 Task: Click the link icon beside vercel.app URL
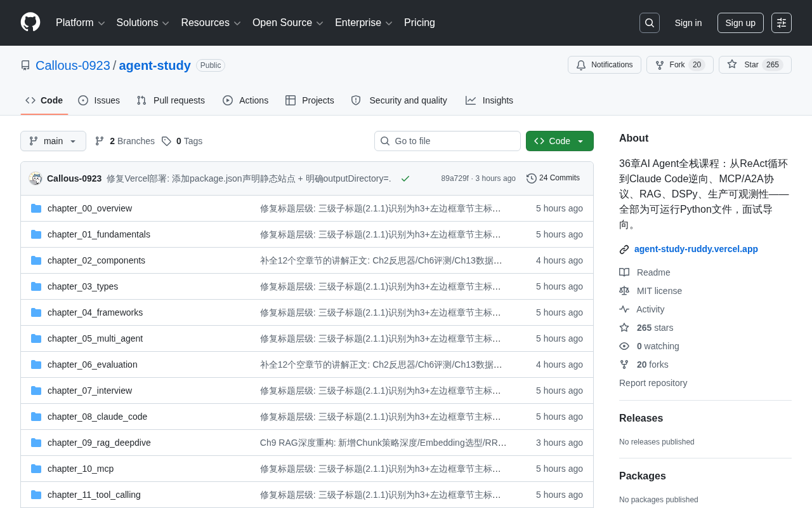click(x=624, y=250)
